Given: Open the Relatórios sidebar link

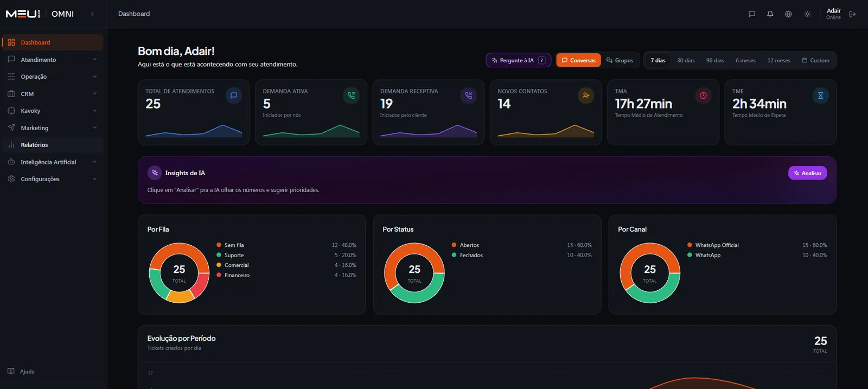Looking at the screenshot, I should pyautogui.click(x=53, y=145).
